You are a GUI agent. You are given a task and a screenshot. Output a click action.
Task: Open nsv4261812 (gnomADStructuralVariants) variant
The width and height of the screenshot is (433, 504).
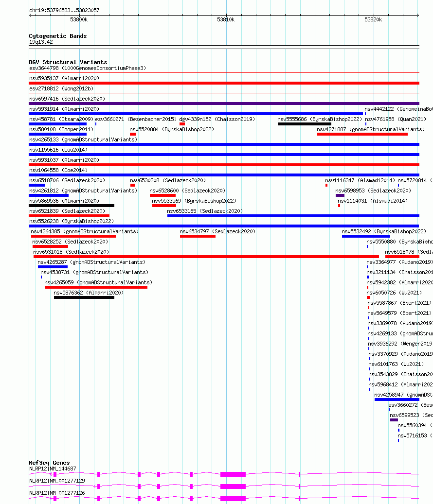(x=83, y=191)
